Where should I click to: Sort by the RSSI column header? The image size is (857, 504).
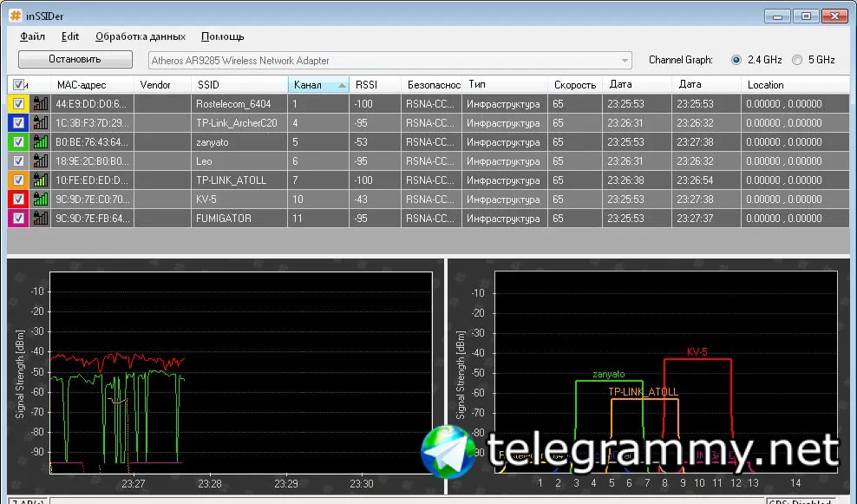coord(375,85)
